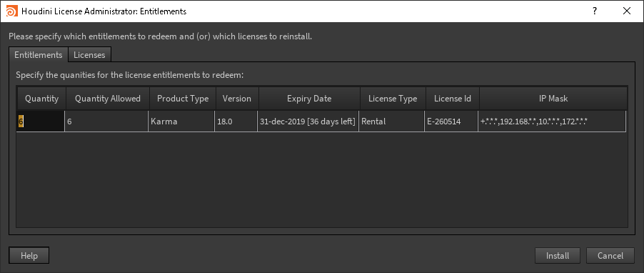Click the question mark help icon
Viewport: 644px width, 273px height.
tap(594, 11)
